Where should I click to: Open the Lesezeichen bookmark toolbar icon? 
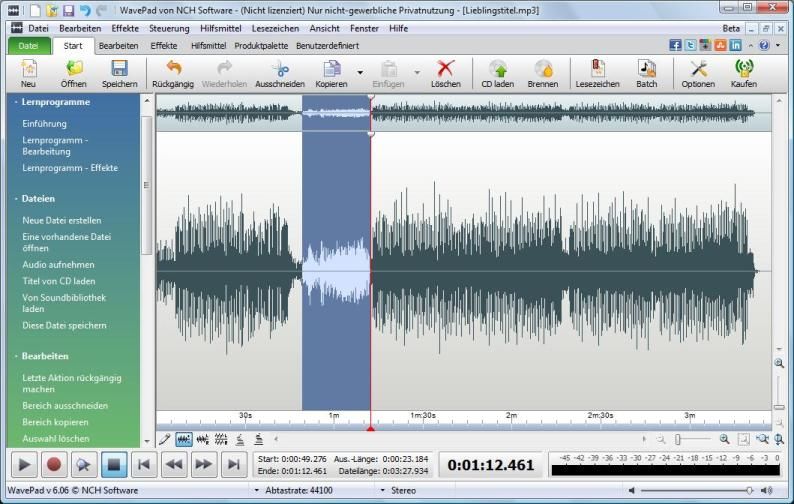(598, 68)
